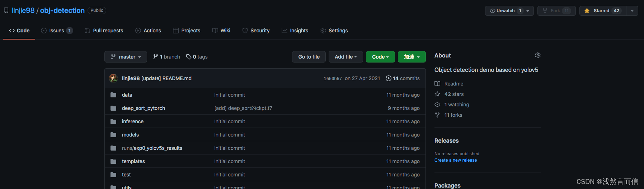Open the linjie98 owner profile link
Image resolution: width=644 pixels, height=189 pixels.
click(x=23, y=10)
